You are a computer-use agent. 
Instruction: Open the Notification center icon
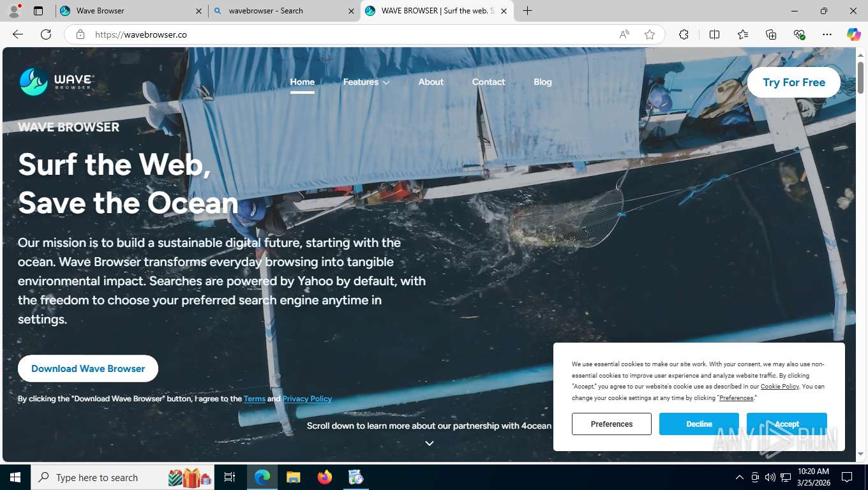(x=847, y=477)
